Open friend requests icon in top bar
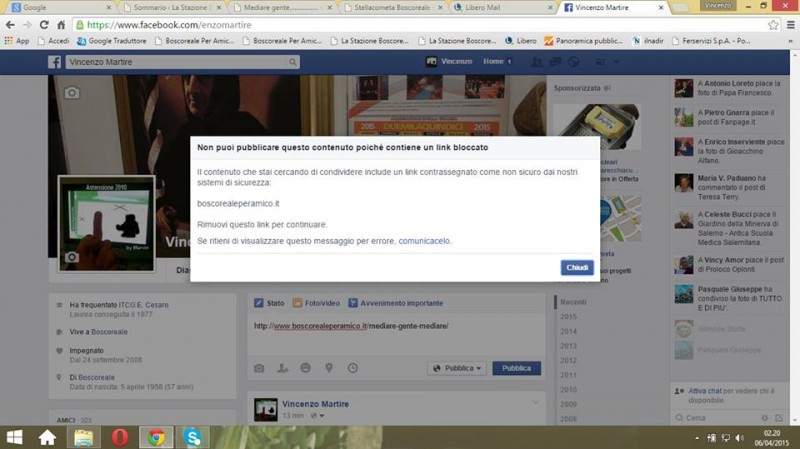This screenshot has height=449, width=800. click(536, 62)
